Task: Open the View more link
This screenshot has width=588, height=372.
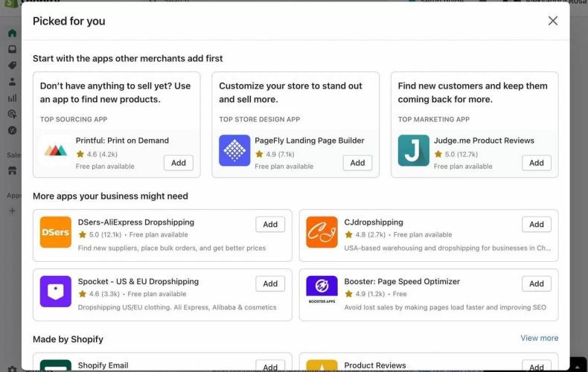Action: point(540,338)
